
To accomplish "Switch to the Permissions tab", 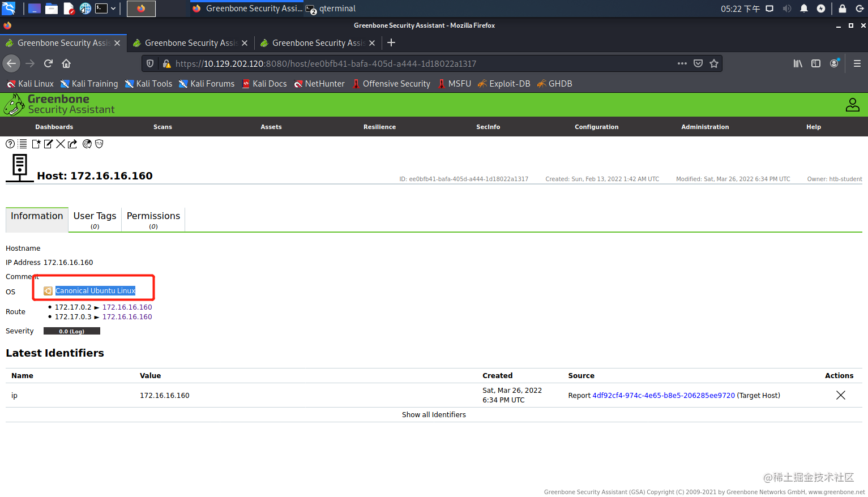I will [153, 219].
